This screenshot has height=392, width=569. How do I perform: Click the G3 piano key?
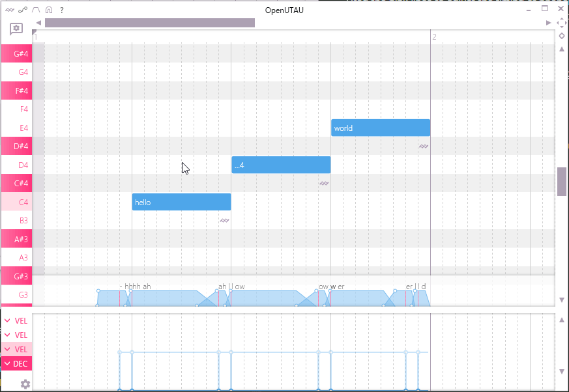(x=16, y=294)
